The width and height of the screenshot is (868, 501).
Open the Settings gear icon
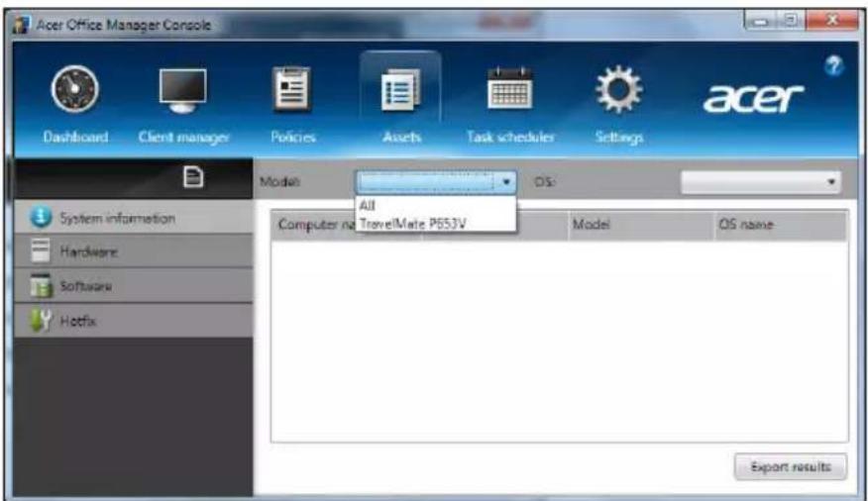pyautogui.click(x=618, y=89)
